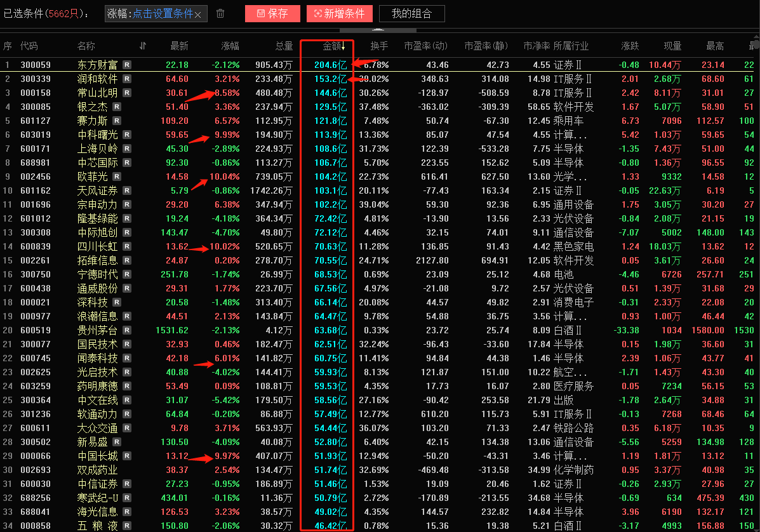
Task: Click the R badge beside 天风证券
Action: 126,190
